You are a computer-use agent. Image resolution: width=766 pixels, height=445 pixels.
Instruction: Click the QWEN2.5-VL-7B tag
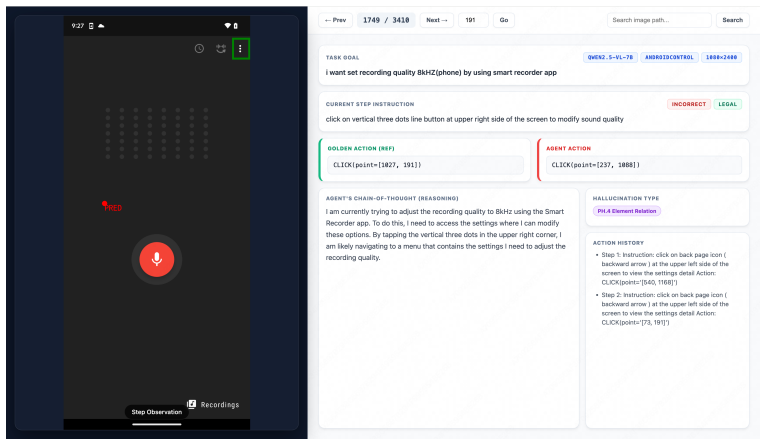610,57
